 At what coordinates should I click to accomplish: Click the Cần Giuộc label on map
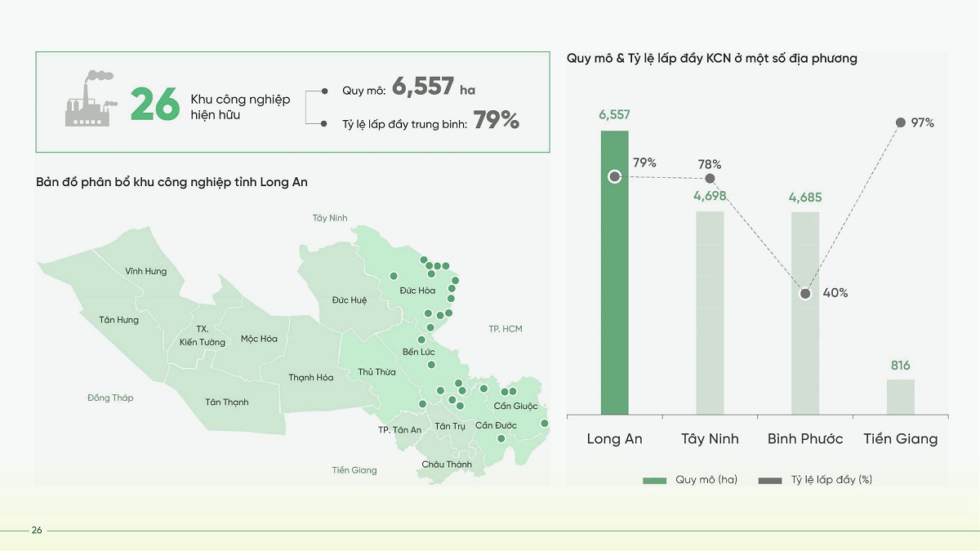pyautogui.click(x=516, y=406)
